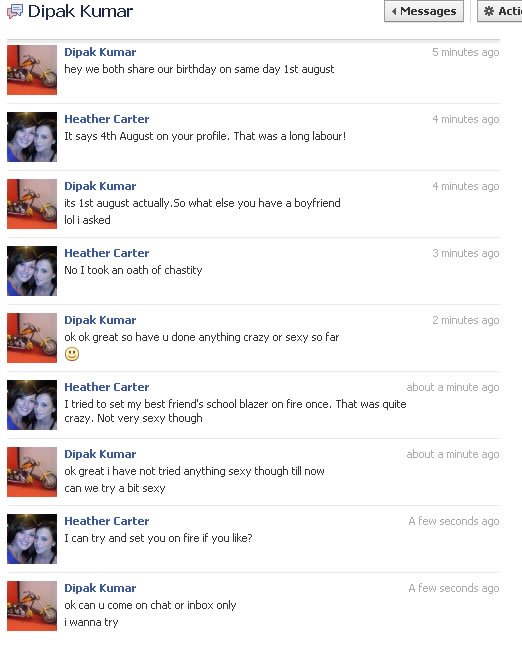522x651 pixels.
Task: Click the back arrow on Messages button
Action: click(394, 12)
